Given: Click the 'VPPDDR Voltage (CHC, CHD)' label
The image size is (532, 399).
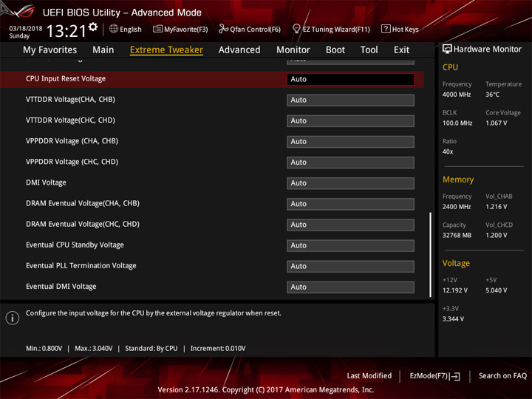Looking at the screenshot, I should (x=72, y=162).
